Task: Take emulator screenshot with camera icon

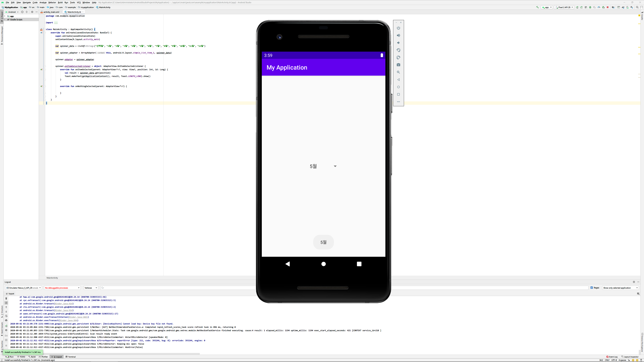Action: point(398,65)
